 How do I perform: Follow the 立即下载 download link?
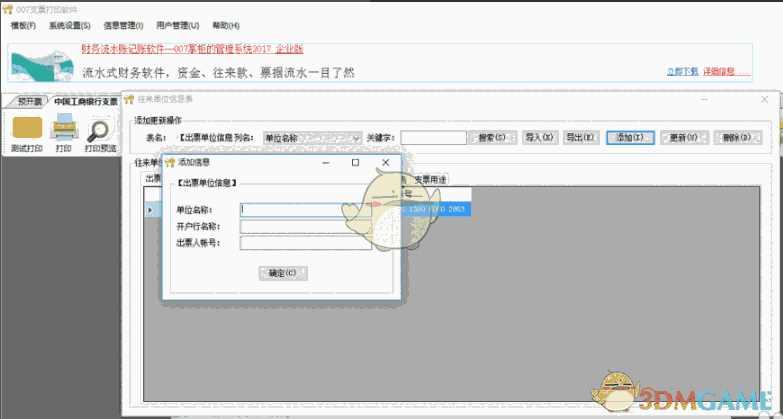point(681,71)
